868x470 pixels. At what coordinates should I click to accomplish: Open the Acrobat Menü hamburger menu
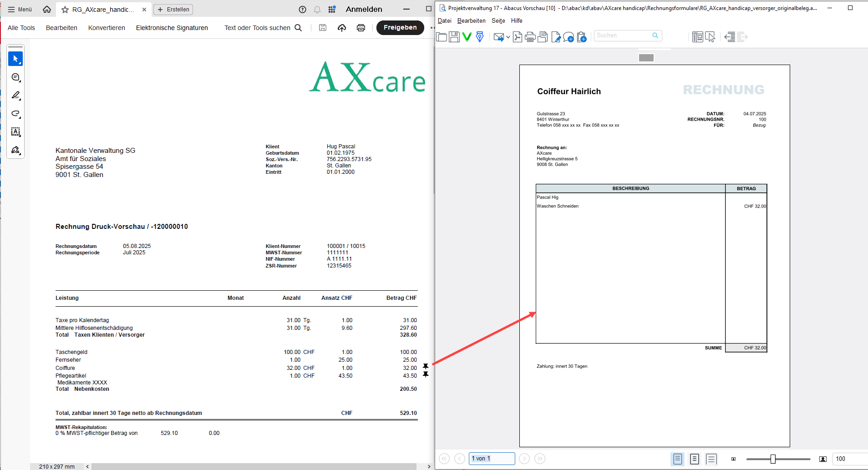20,10
